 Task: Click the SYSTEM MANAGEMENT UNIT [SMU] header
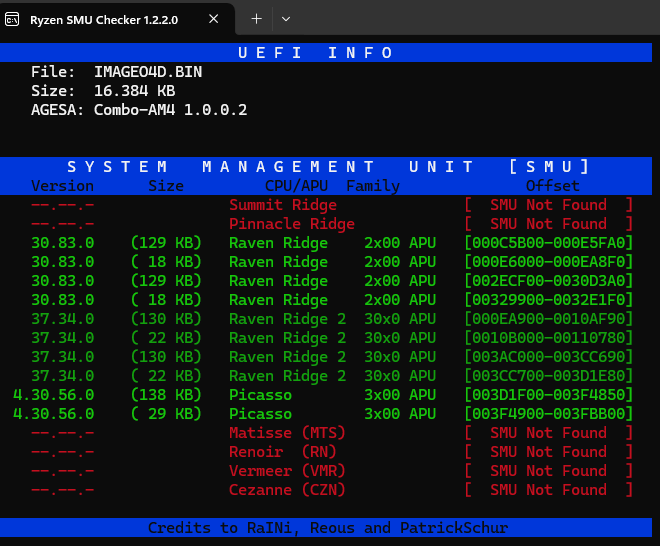tap(328, 167)
